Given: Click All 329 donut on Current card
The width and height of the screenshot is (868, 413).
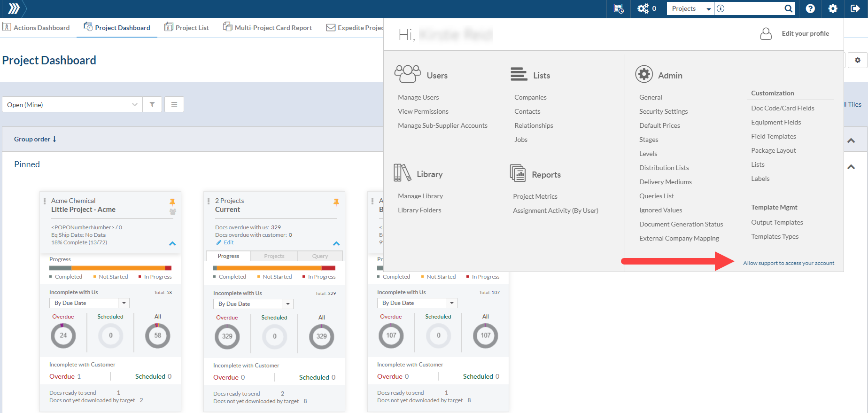Looking at the screenshot, I should tap(322, 336).
